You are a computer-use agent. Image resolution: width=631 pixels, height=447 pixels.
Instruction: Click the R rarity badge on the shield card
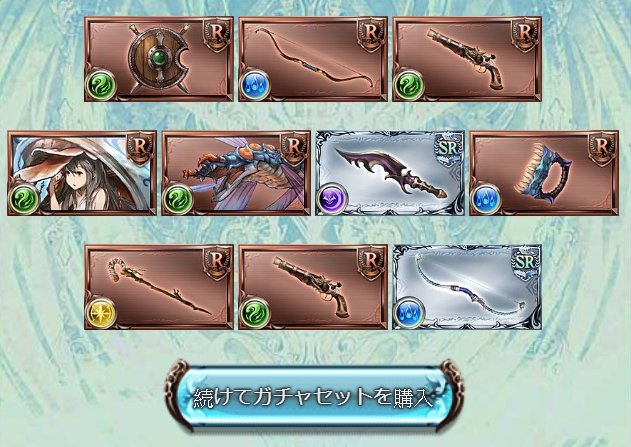click(x=217, y=35)
